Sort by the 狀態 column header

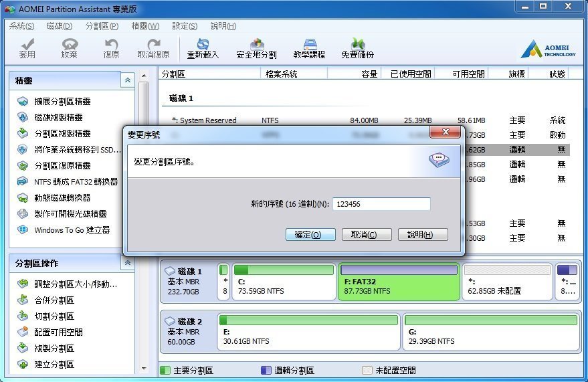pos(549,74)
